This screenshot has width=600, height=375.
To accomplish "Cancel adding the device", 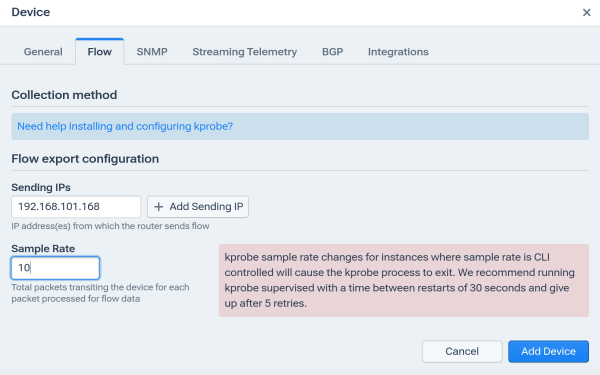I will coord(462,351).
